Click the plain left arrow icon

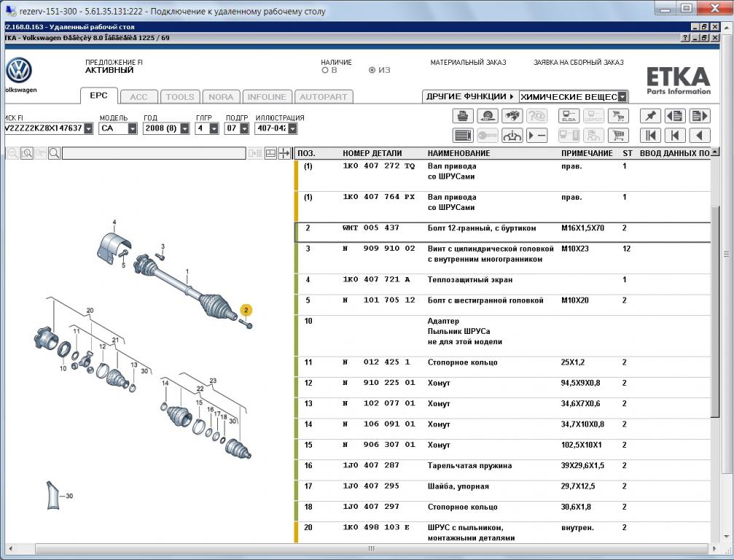pos(699,136)
